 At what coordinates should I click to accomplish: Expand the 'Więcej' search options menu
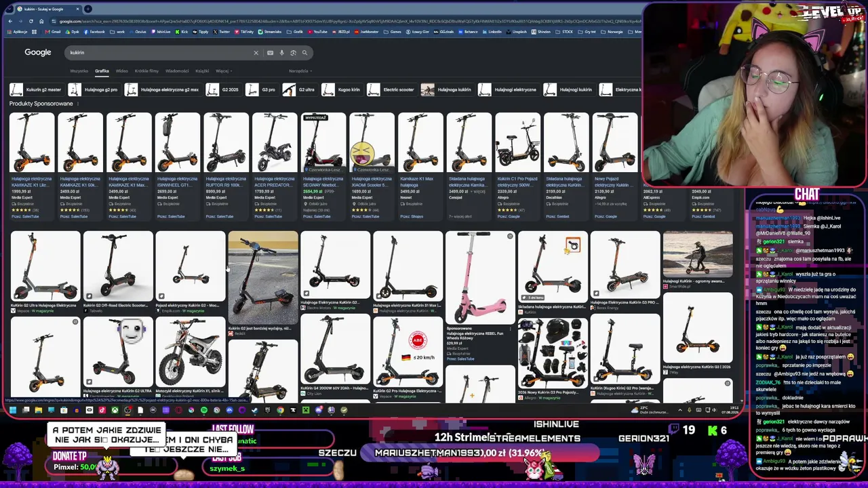(224, 70)
